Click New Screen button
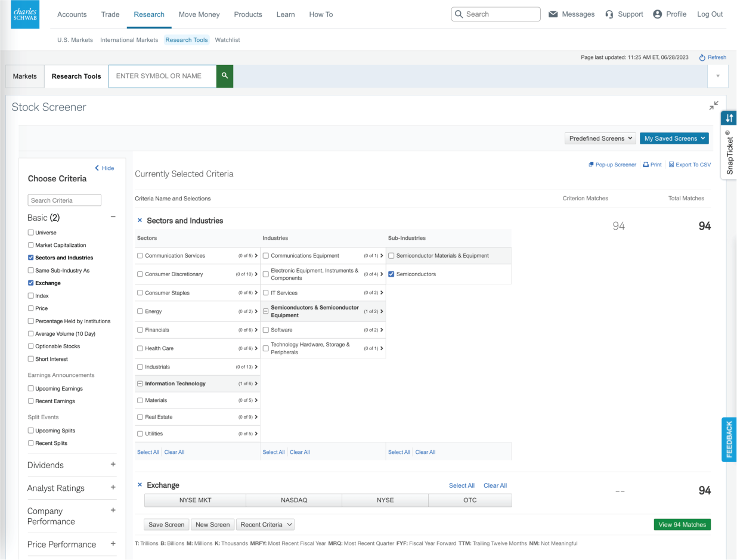737x560 pixels. pos(213,525)
